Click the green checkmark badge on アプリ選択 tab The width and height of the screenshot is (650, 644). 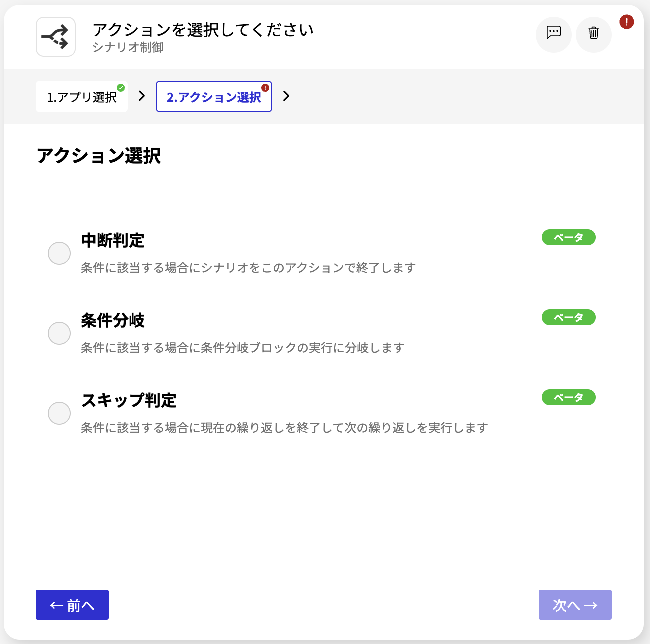coord(121,88)
